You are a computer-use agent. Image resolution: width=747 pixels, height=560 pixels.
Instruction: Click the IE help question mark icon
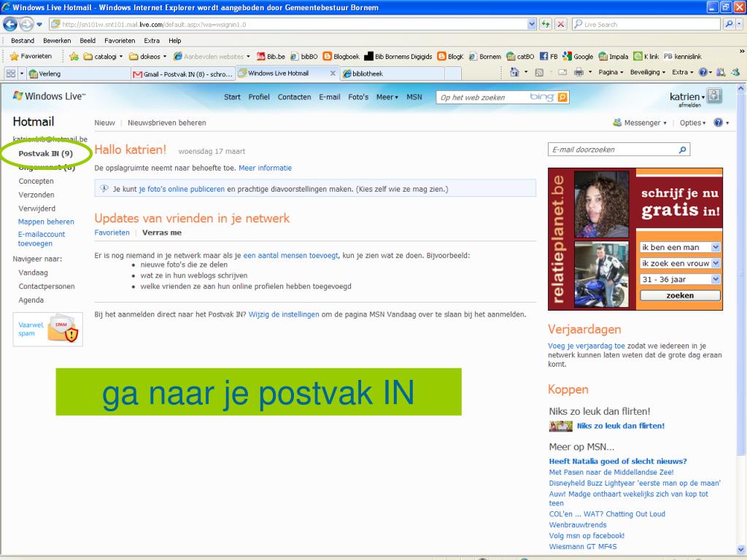coord(703,72)
